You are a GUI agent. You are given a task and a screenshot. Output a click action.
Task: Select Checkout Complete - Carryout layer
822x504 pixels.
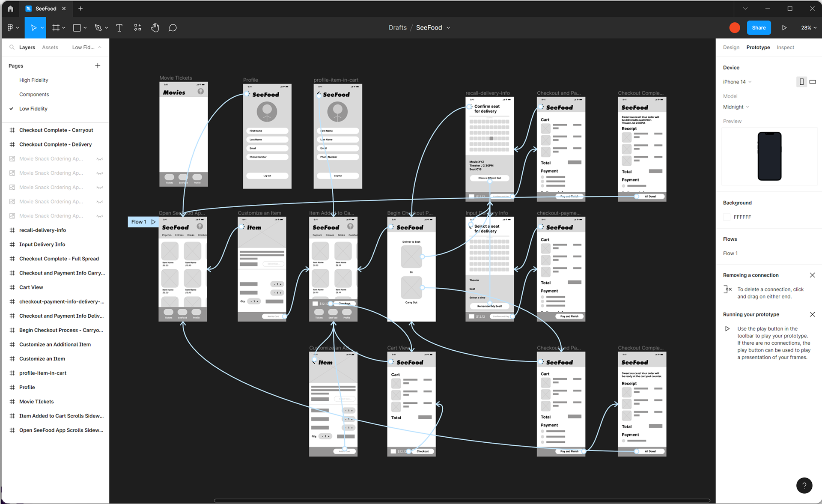point(56,130)
